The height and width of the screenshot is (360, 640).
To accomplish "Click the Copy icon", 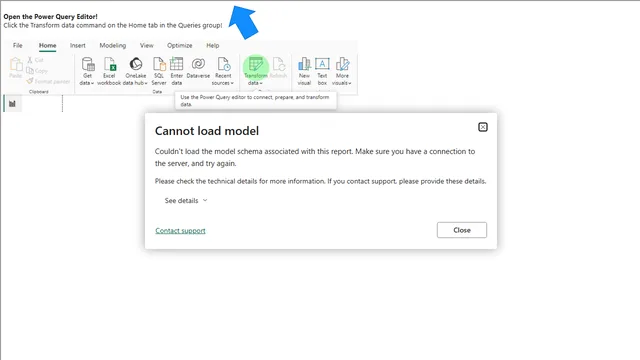I will 30,71.
